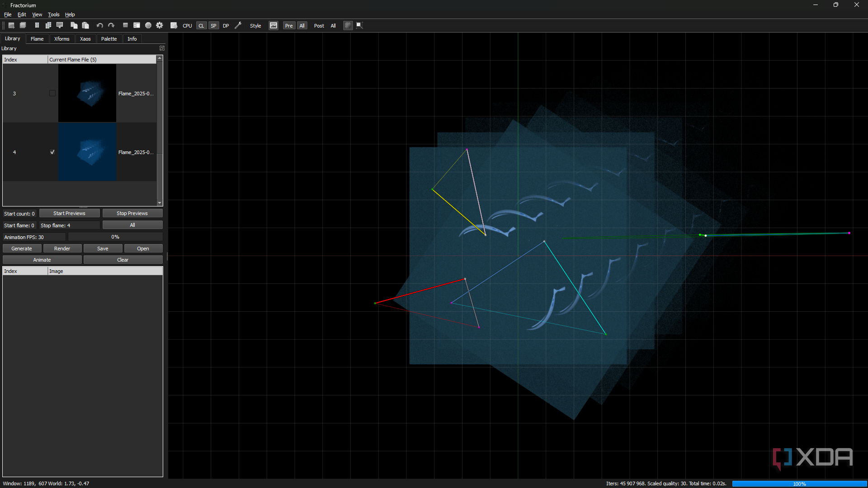
Task: Click the save all flames icon
Action: tap(48, 26)
